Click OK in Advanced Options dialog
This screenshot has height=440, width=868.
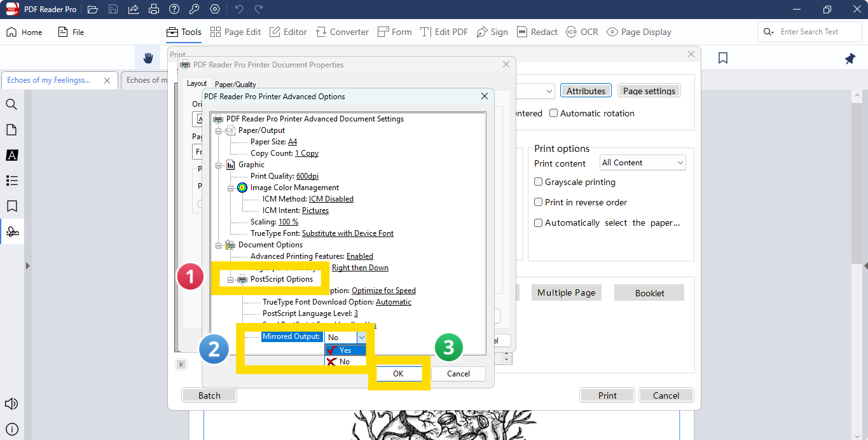(398, 374)
